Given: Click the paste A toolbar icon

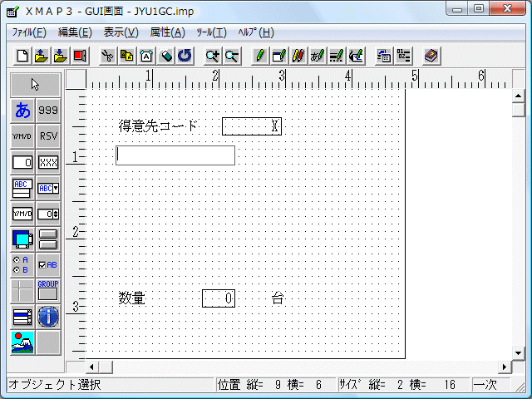Looking at the screenshot, I should [146, 56].
